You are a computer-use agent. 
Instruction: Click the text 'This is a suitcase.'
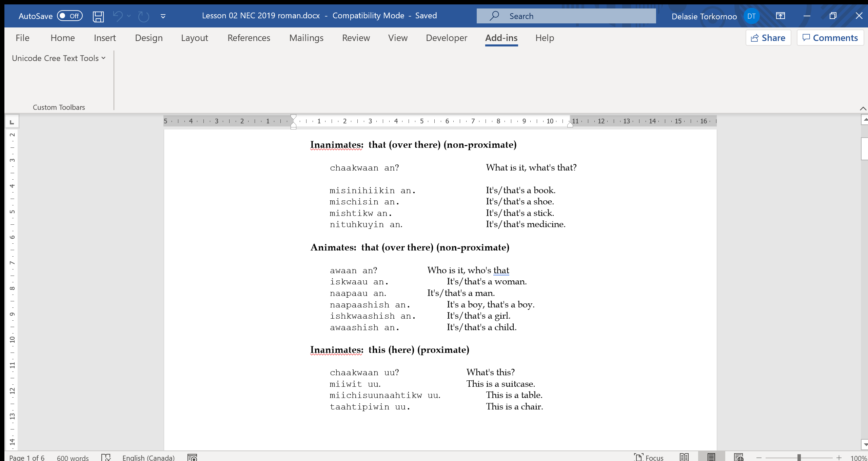501,384
